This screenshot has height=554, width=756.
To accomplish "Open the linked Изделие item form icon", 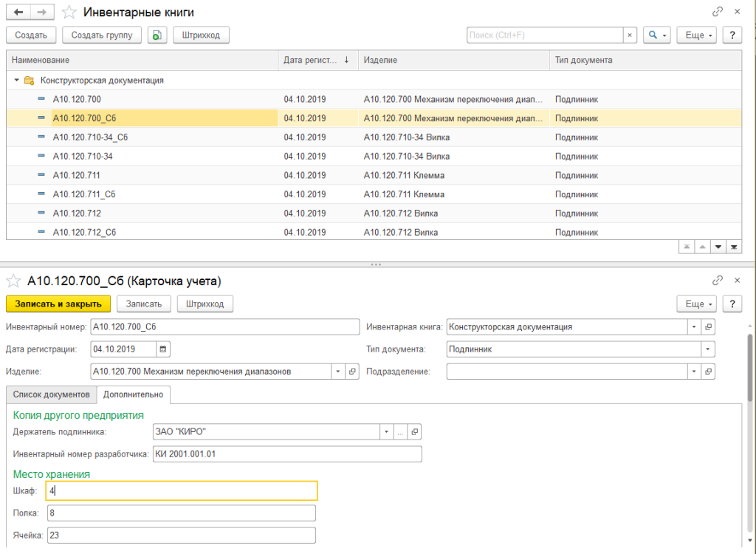I will tap(352, 372).
